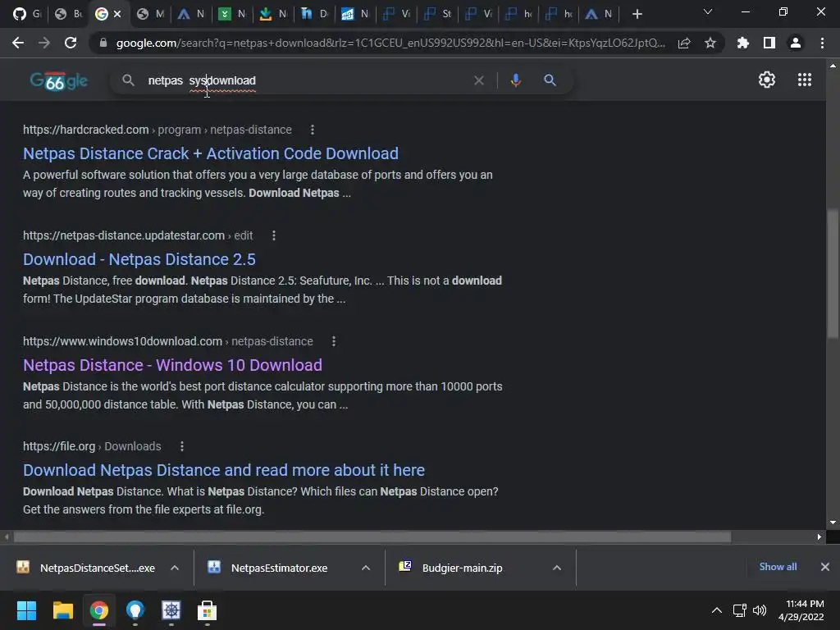Click Chrome icon in taskbar

pos(99,610)
